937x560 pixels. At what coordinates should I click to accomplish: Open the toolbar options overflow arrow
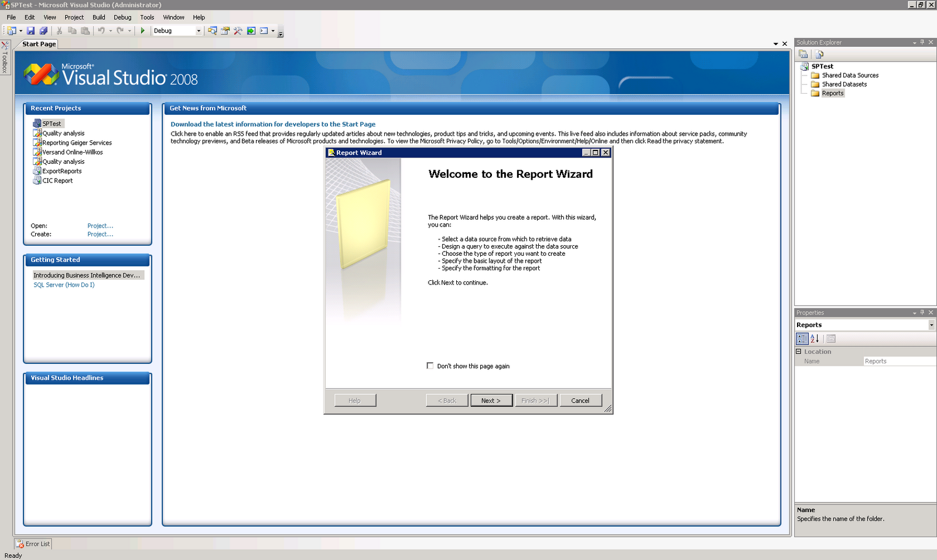pyautogui.click(x=281, y=33)
